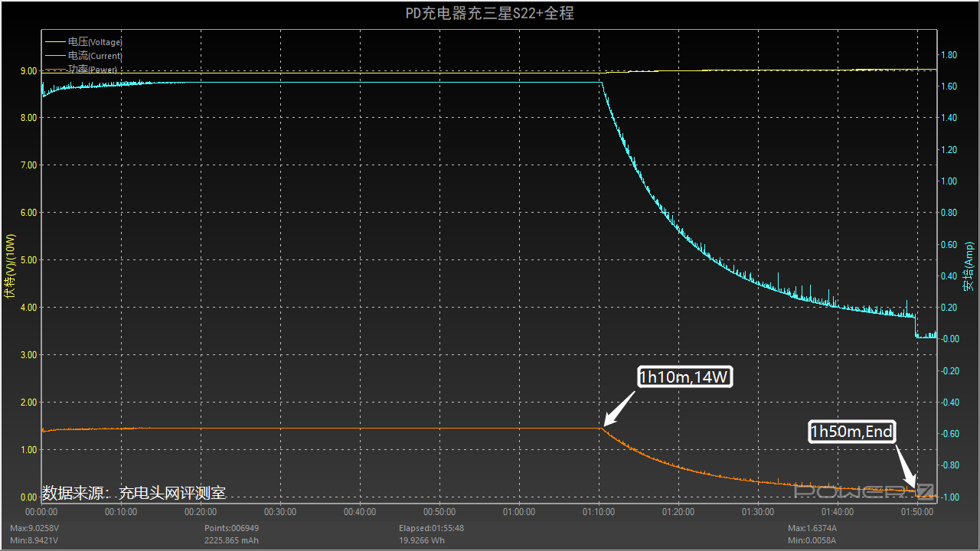Image resolution: width=980 pixels, height=551 pixels.
Task: Click the chart title PD充电器充三星S22+全程
Action: pos(489,13)
